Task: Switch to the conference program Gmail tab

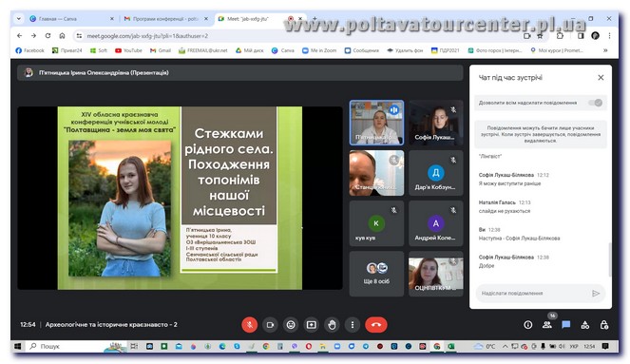Action: click(165, 18)
